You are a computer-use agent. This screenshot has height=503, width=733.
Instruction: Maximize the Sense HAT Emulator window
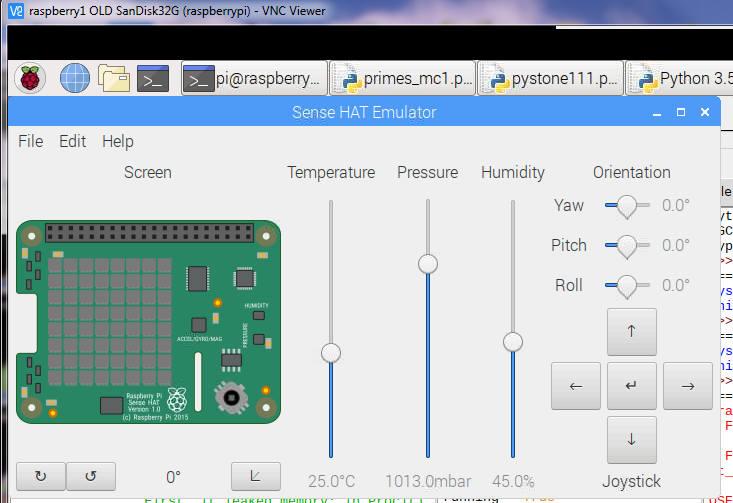click(681, 112)
